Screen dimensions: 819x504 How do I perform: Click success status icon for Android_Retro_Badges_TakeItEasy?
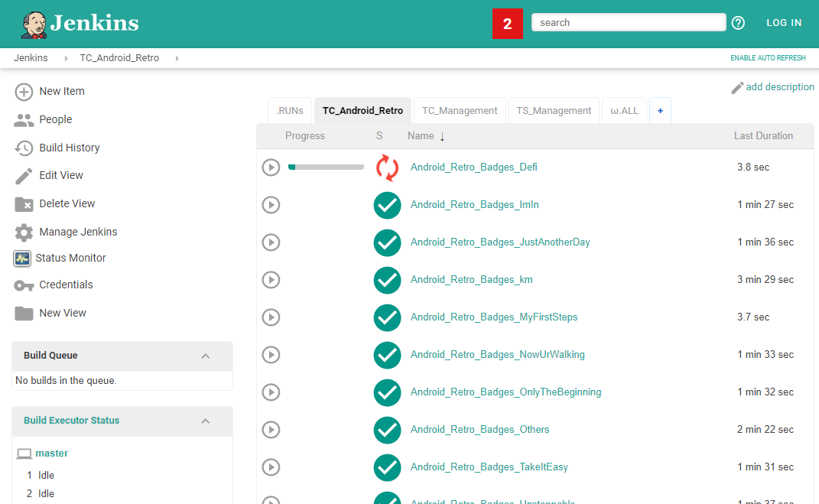[x=387, y=468]
